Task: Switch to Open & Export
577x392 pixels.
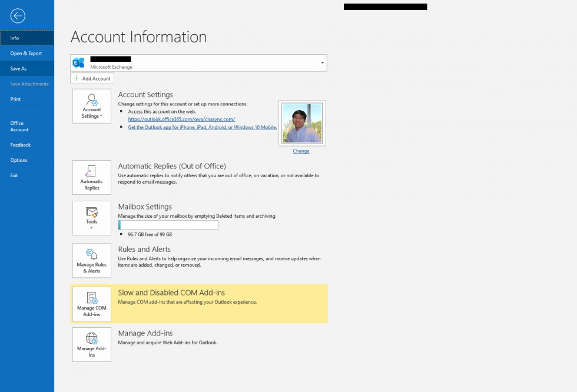Action: [x=26, y=53]
